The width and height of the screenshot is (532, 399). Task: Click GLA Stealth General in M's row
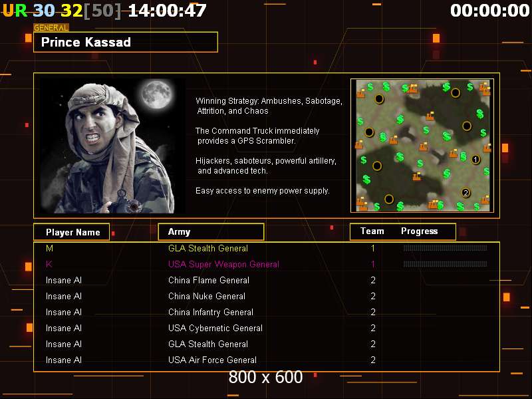pos(208,248)
